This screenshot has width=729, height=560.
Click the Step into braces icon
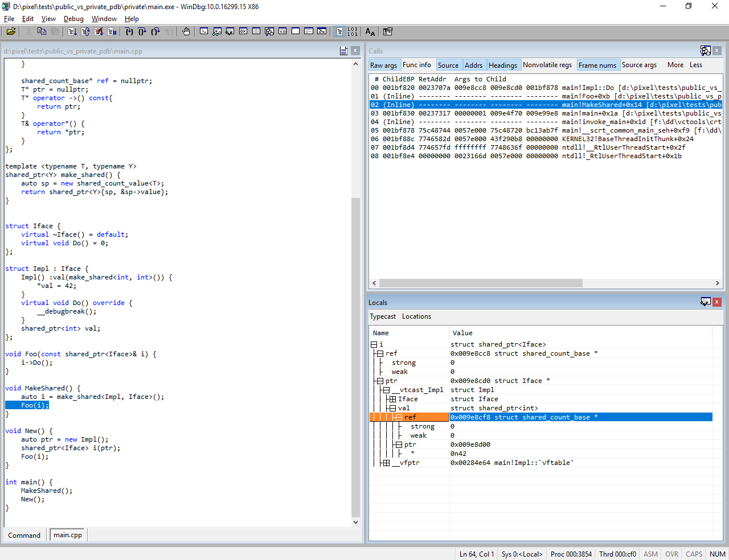pyautogui.click(x=129, y=32)
